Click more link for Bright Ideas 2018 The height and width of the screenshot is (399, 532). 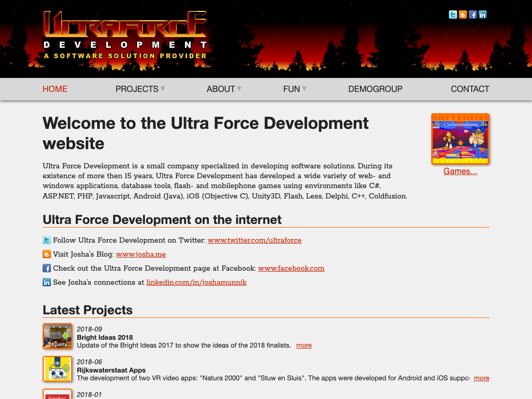304,345
